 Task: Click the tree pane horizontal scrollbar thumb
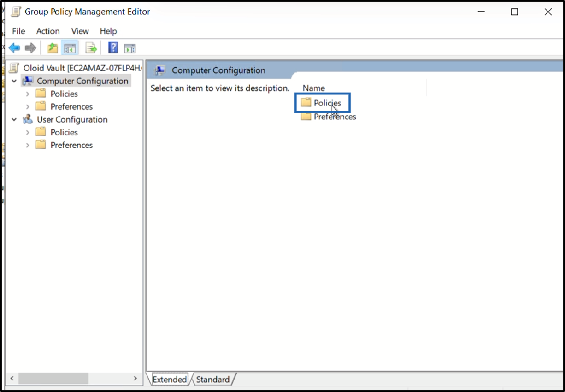click(x=53, y=378)
